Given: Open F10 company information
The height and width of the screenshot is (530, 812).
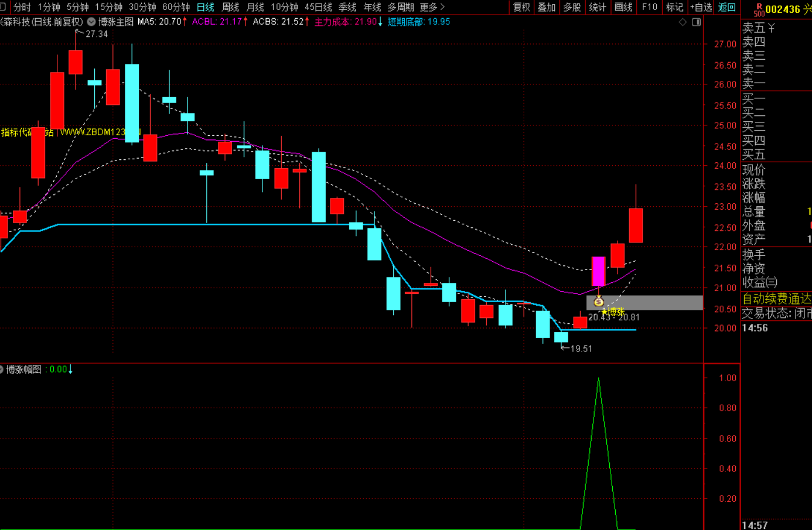Looking at the screenshot, I should 649,7.
